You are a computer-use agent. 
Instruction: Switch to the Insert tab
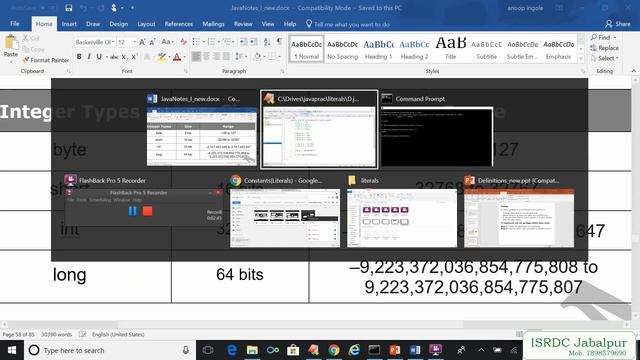click(x=69, y=24)
